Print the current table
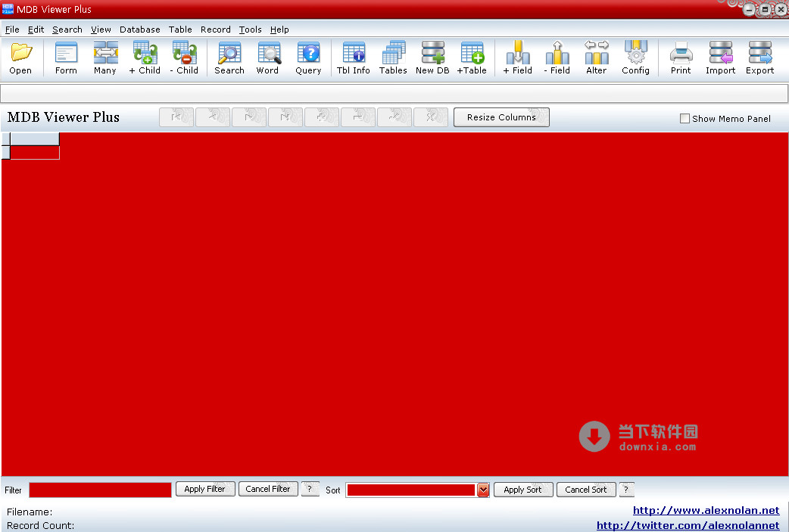Image resolution: width=789 pixels, height=532 pixels. pyautogui.click(x=681, y=58)
